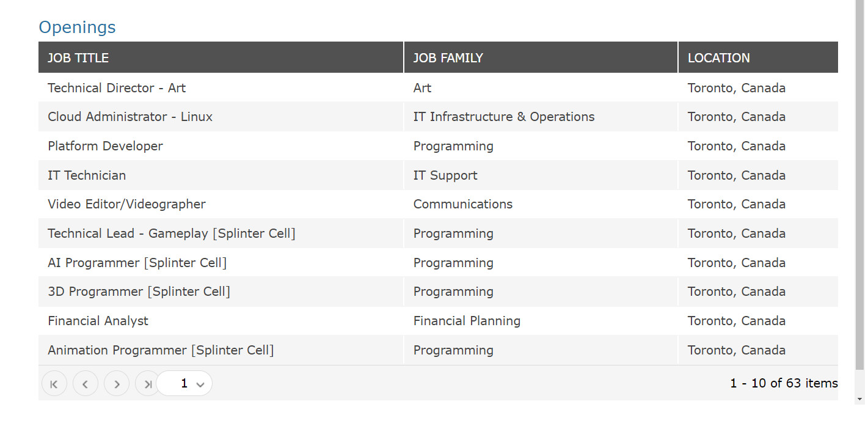
Task: Go to first page of openings
Action: pyautogui.click(x=54, y=384)
